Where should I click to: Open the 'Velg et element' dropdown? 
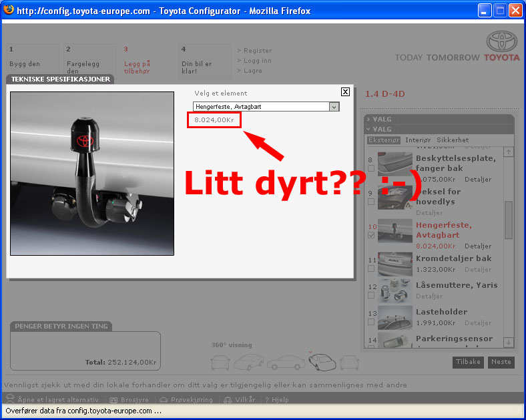tap(266, 107)
